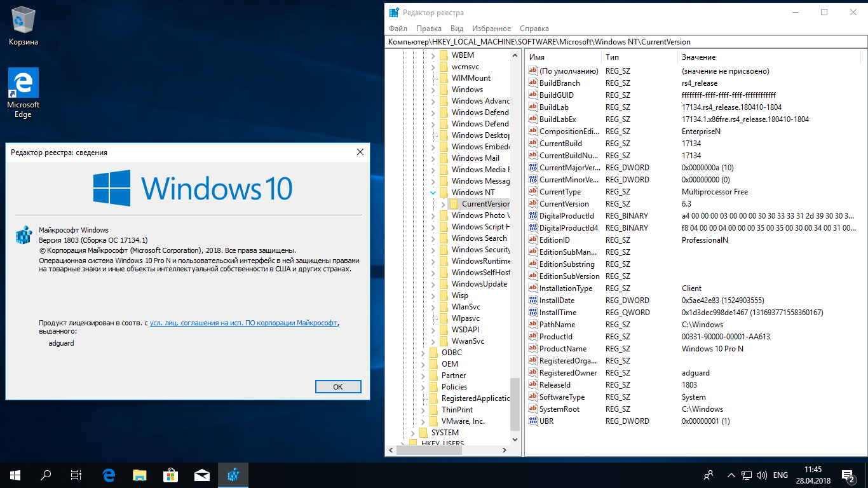Click the tree pane horizontal scrollbar
Screen dimensions: 868x488
(x=448, y=451)
